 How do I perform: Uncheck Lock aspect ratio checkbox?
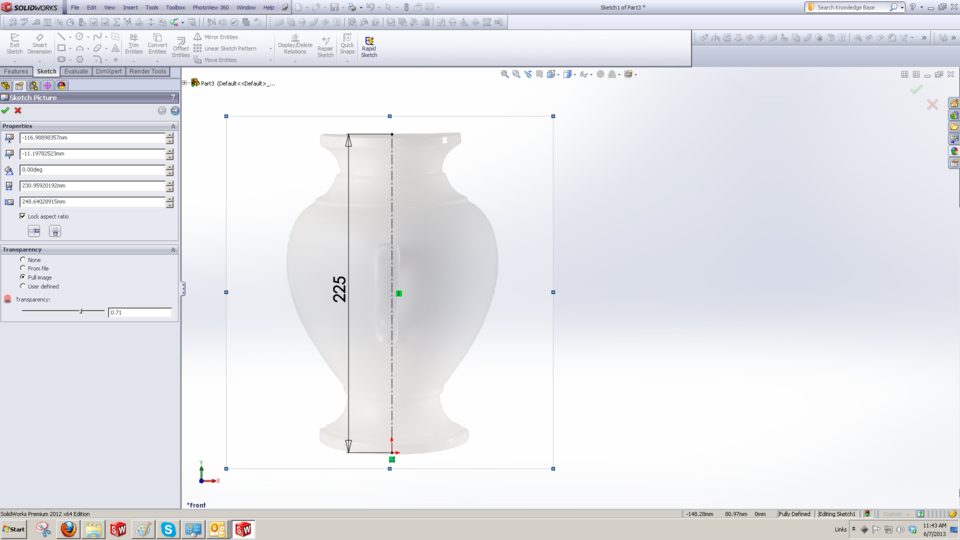pos(22,216)
